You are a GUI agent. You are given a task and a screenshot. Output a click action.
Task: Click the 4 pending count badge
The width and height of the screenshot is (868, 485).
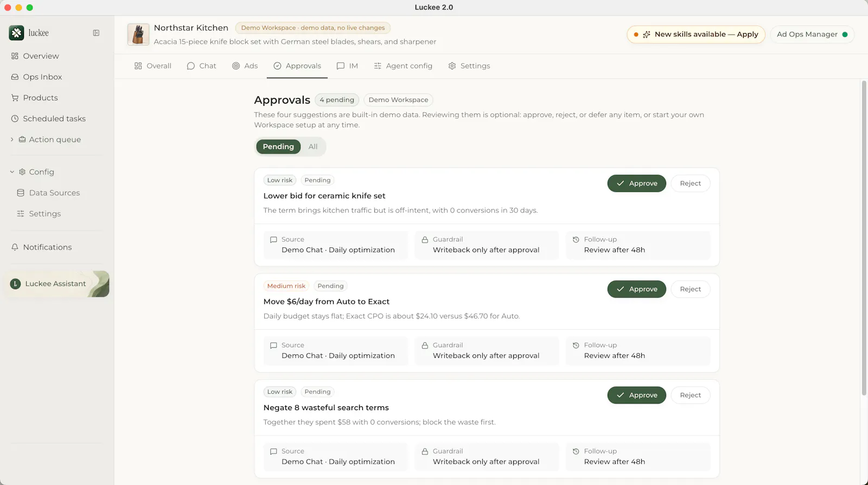pos(337,100)
